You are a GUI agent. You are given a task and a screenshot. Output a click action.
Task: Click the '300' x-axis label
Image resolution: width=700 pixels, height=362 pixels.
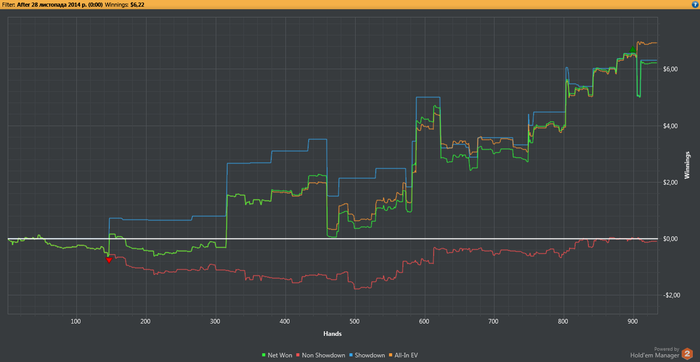215,321
